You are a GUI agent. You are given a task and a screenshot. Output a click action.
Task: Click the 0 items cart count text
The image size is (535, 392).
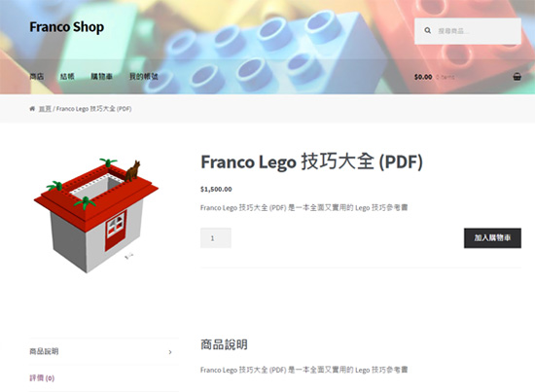(x=446, y=77)
